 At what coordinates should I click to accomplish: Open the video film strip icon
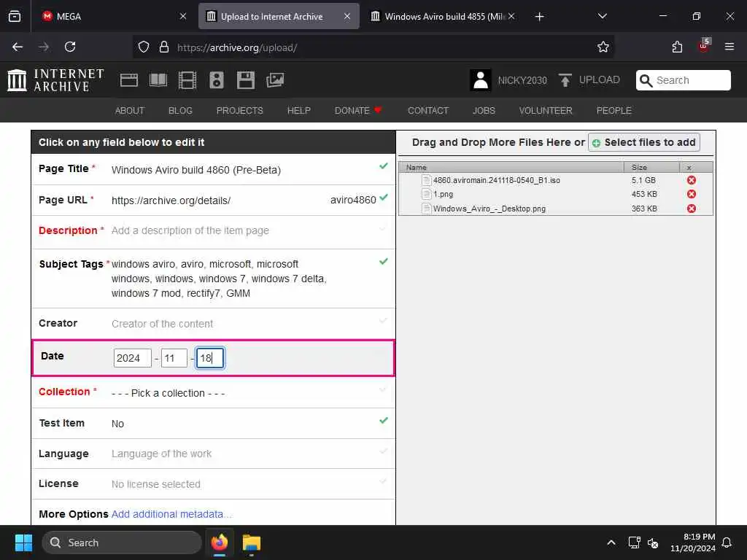point(187,80)
